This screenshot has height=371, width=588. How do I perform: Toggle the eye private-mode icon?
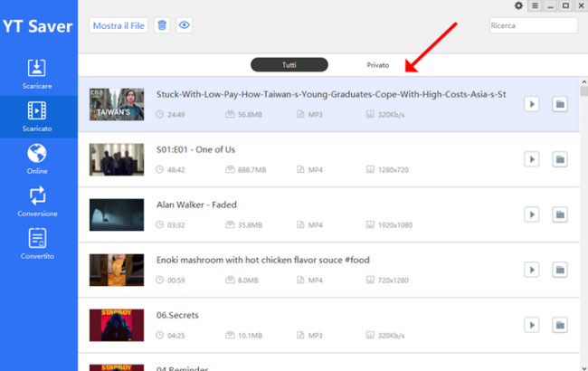coord(185,25)
